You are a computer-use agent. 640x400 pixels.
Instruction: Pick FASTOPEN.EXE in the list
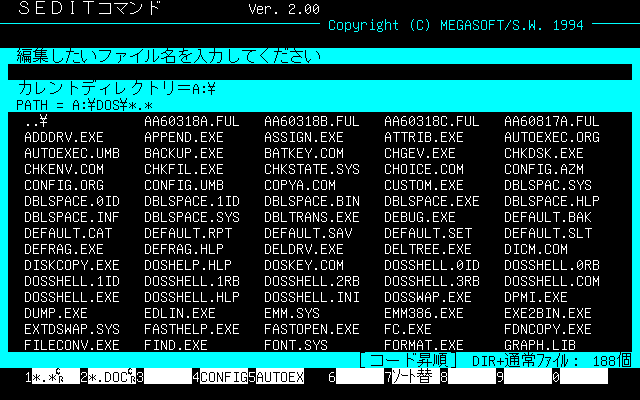click(312, 329)
